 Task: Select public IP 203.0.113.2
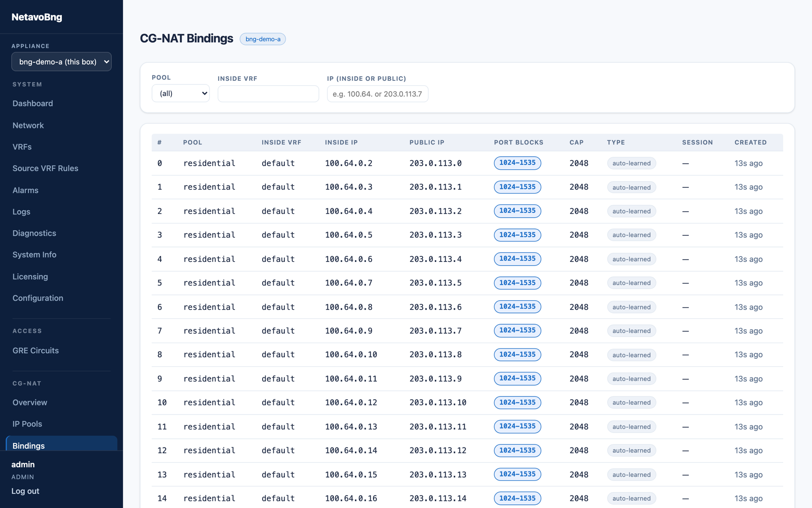click(x=435, y=211)
